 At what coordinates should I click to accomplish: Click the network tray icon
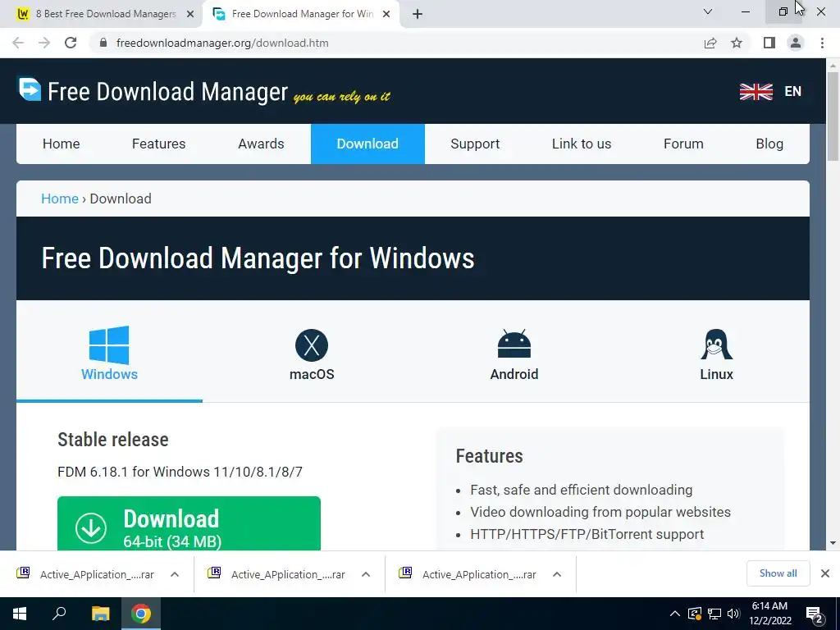tap(714, 614)
